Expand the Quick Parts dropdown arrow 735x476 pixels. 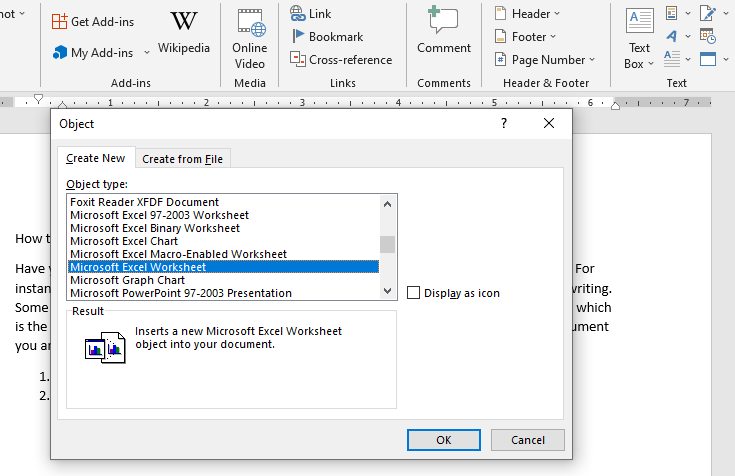(688, 14)
